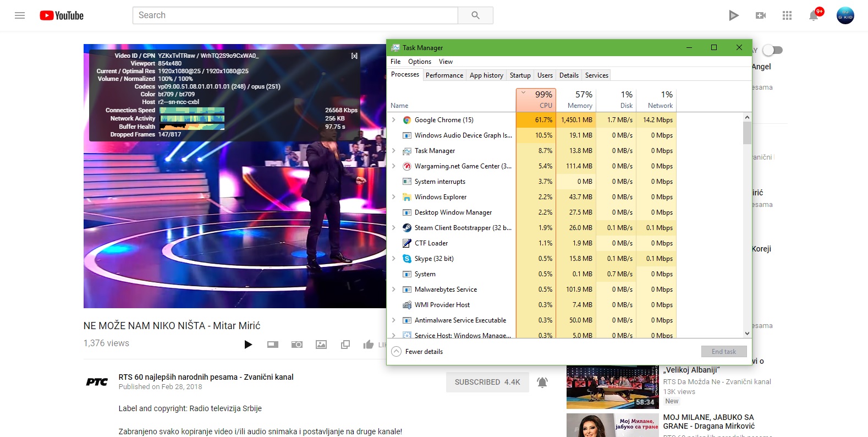
Task: Expand the Wargaming.net Game Center row
Action: [x=394, y=166]
